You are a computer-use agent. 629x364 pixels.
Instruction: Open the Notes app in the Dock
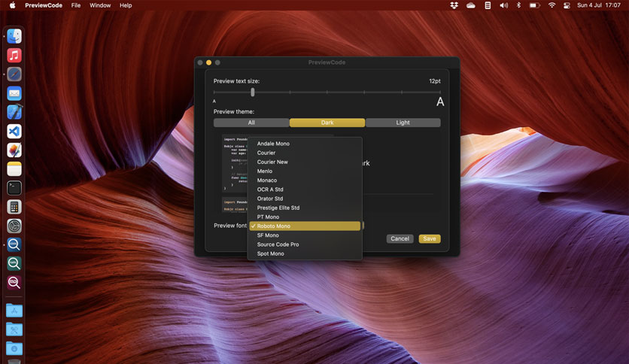click(14, 169)
